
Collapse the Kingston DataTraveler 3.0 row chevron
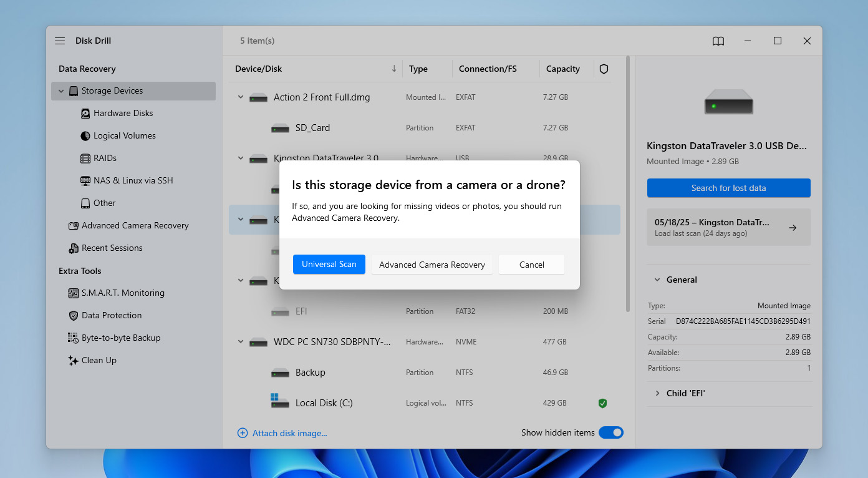tap(241, 159)
